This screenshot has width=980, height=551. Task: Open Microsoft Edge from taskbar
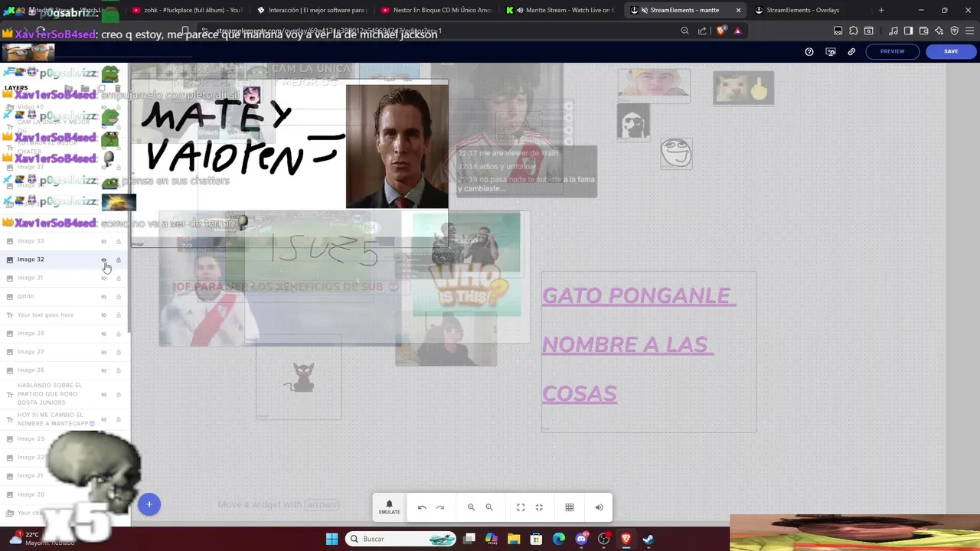pos(559,539)
